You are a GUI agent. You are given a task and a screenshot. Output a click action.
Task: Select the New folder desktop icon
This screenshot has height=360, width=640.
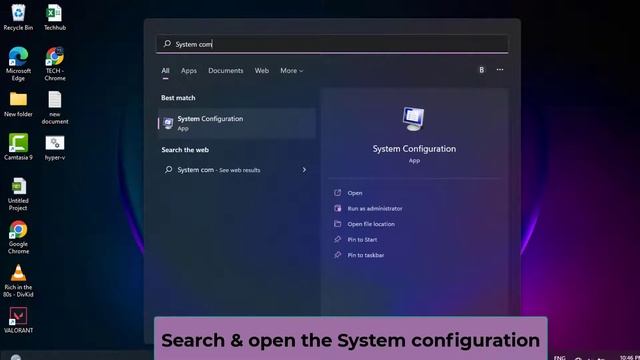tap(18, 104)
